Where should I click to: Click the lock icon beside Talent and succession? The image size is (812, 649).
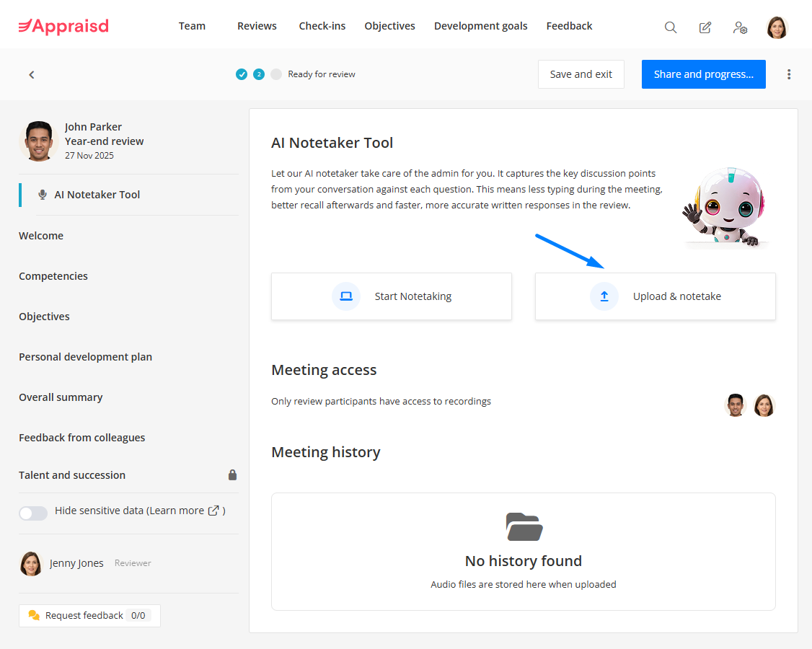[x=232, y=474]
